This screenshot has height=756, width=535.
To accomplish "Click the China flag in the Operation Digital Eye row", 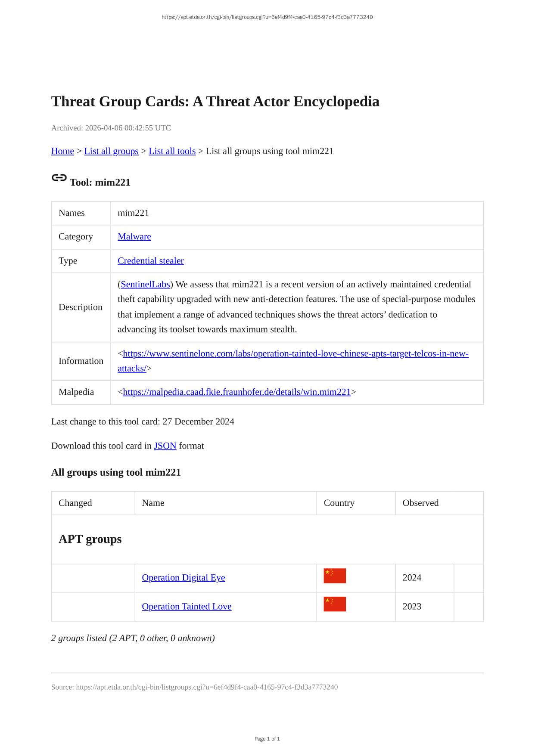I will (x=335, y=576).
